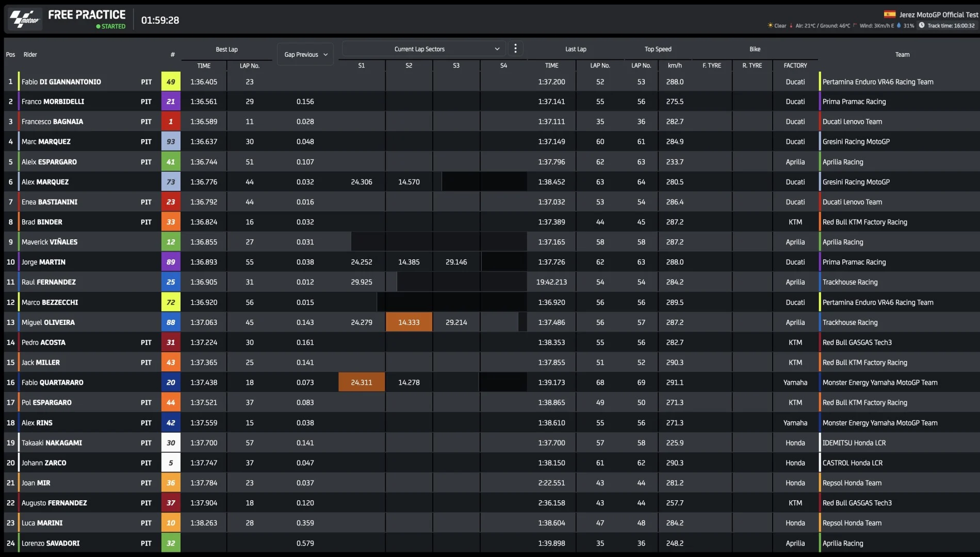
Task: Click Luca MARINI's gap 0.359
Action: (305, 523)
